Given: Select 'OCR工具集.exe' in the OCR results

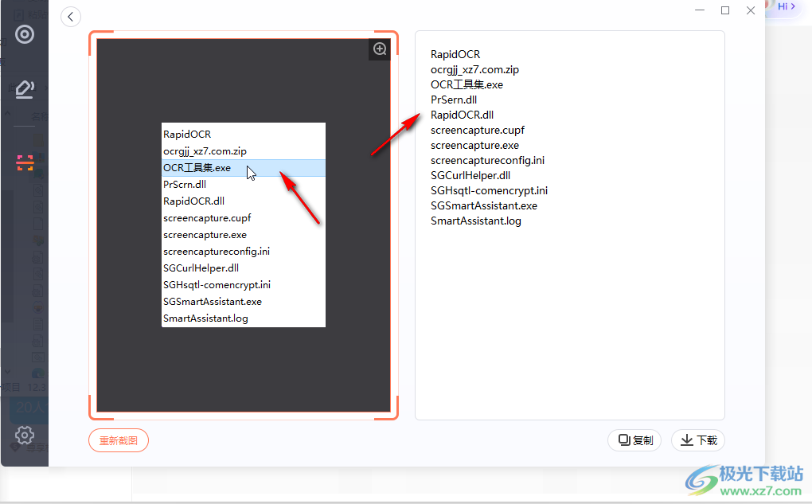Looking at the screenshot, I should [x=467, y=84].
